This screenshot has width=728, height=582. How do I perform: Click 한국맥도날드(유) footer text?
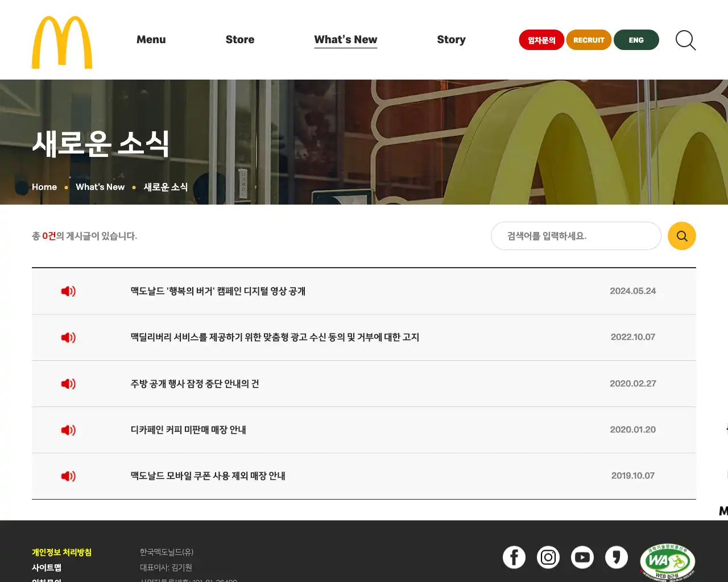167,552
